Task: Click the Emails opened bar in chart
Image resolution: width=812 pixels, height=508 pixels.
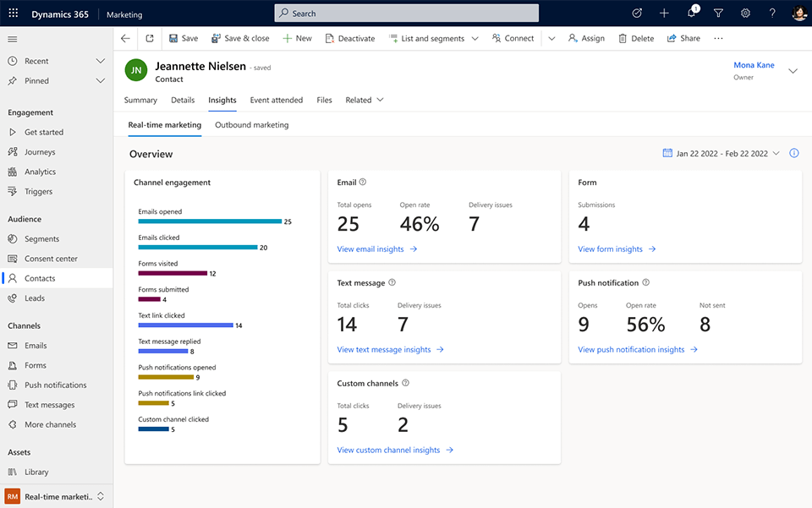Action: tap(210, 221)
